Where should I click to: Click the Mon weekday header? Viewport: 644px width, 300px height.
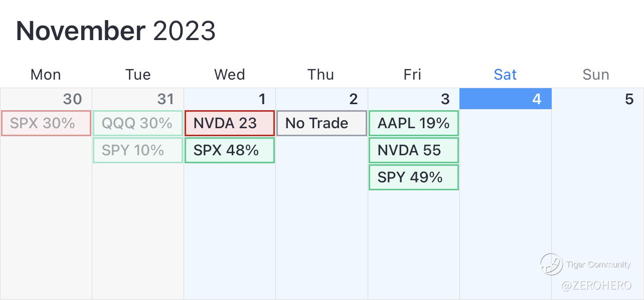pos(46,75)
